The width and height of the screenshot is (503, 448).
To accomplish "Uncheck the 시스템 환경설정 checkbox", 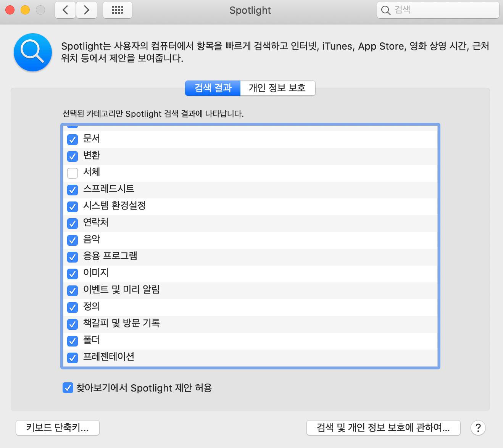I will coord(73,206).
